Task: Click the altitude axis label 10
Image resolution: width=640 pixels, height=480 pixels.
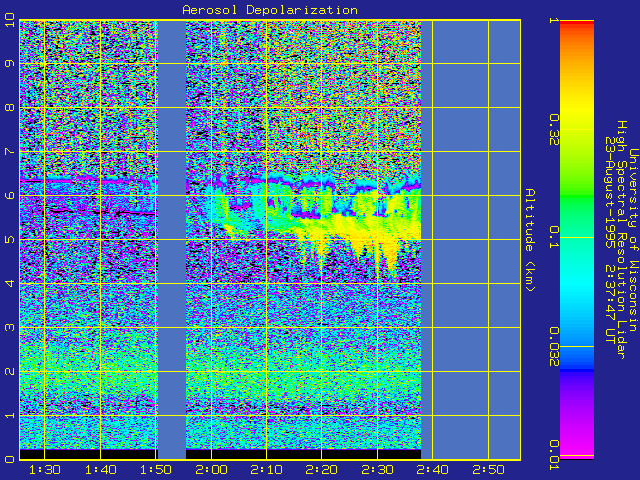Action: pyautogui.click(x=9, y=20)
